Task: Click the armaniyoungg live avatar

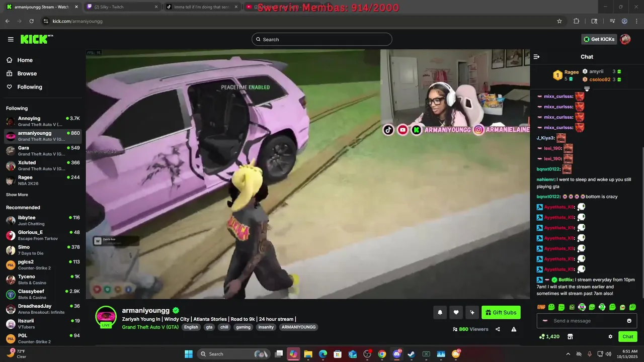Action: click(106, 317)
